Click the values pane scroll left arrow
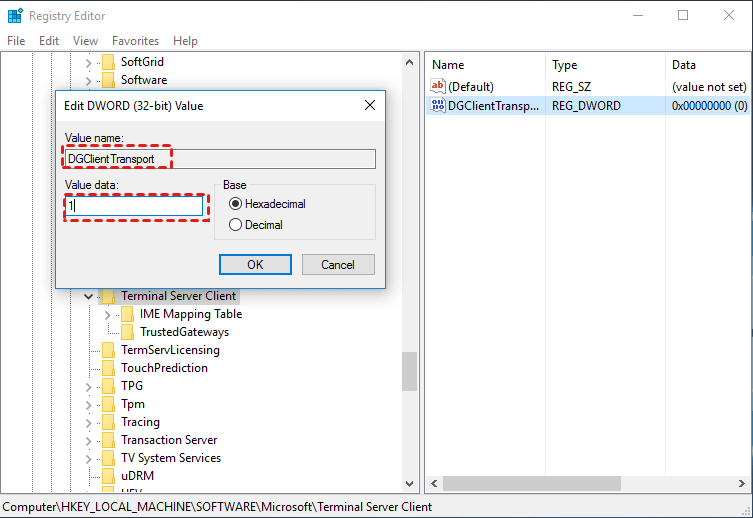 tap(434, 483)
